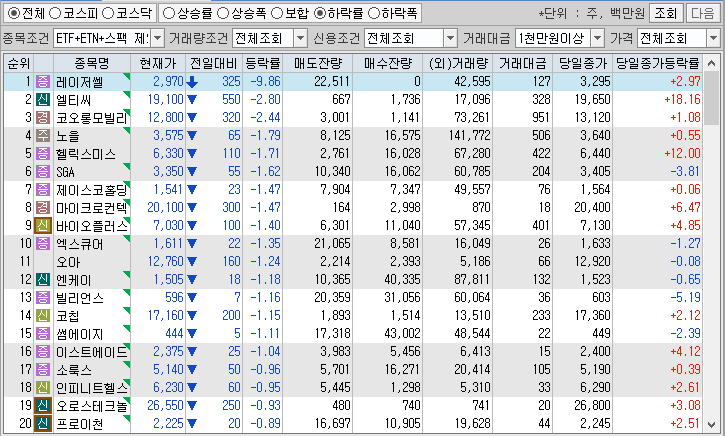Select the 코스피 radio button
This screenshot has height=436, width=725.
pos(55,13)
